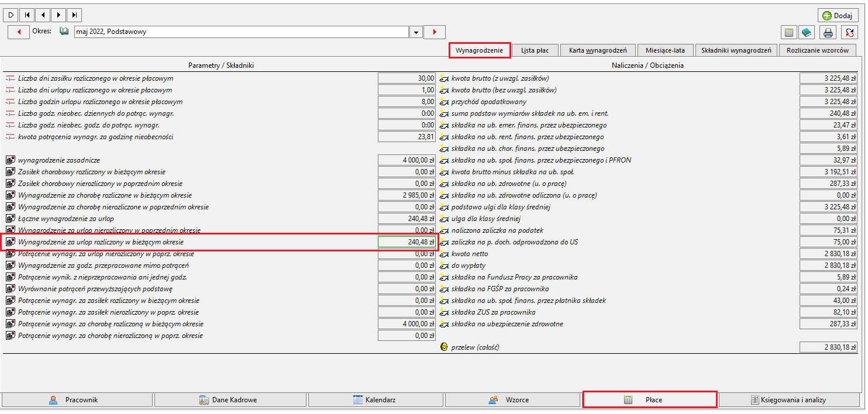
Task: Select Liczba dni zasiłku value 30,00
Action: coord(407,78)
